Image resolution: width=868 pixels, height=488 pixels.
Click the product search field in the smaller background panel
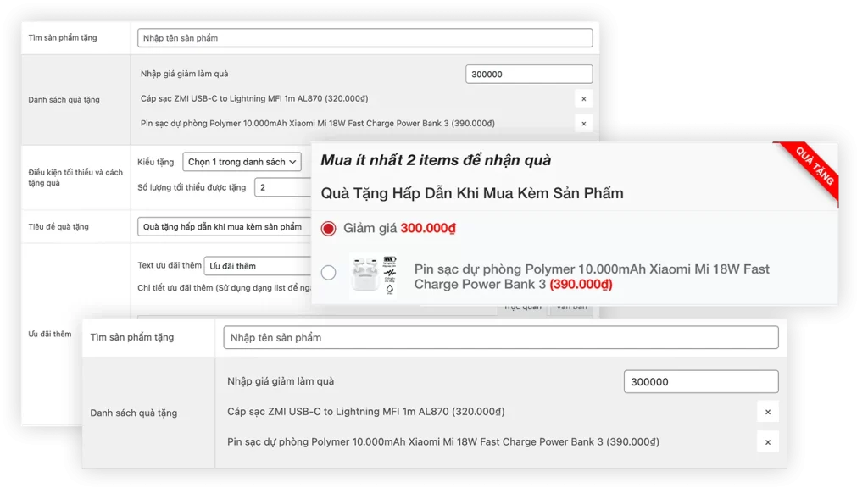(x=364, y=38)
